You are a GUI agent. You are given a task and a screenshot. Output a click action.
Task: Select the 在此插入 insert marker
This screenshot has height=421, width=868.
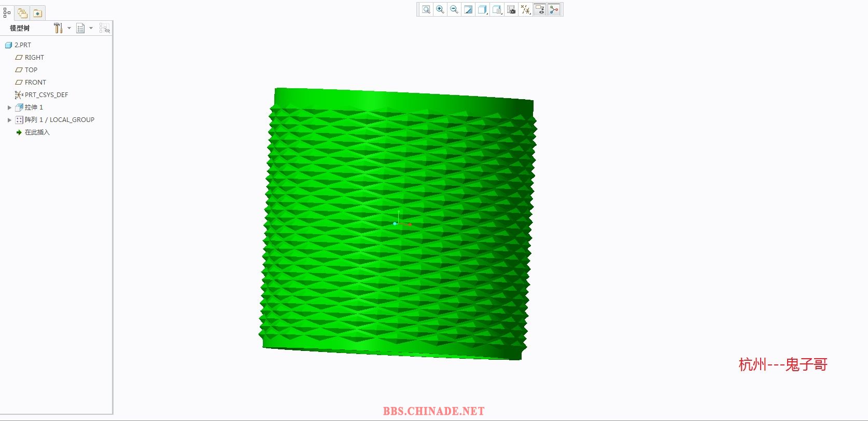(37, 132)
